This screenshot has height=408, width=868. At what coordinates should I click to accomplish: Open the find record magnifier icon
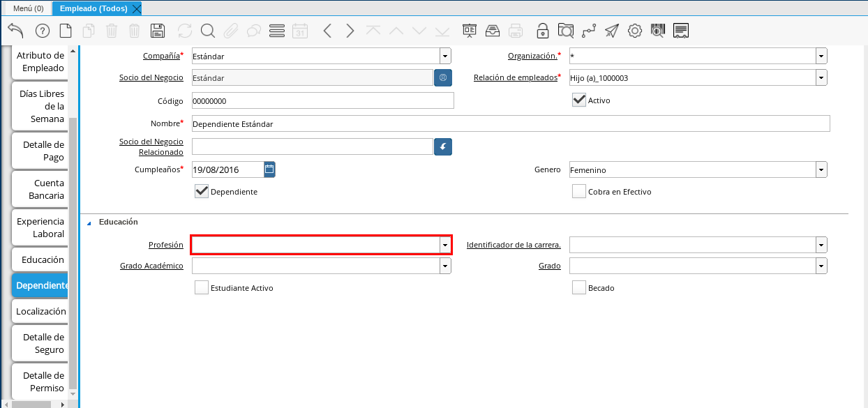pyautogui.click(x=207, y=31)
